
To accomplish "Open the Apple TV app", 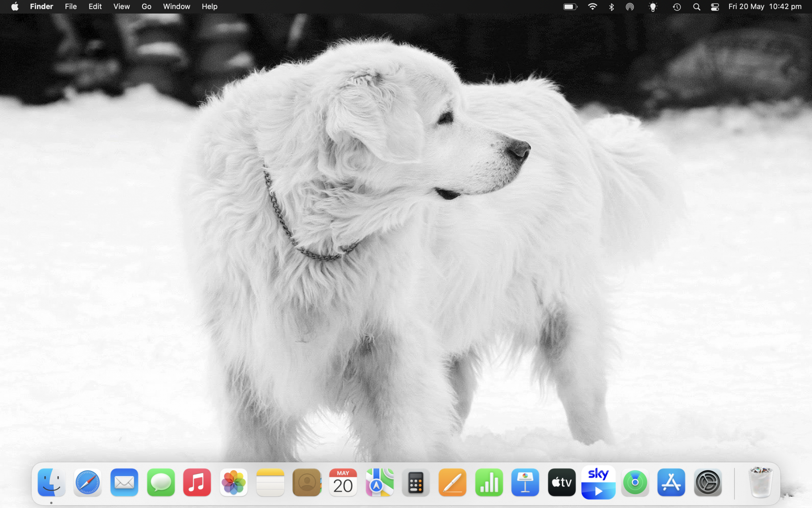I will [561, 482].
